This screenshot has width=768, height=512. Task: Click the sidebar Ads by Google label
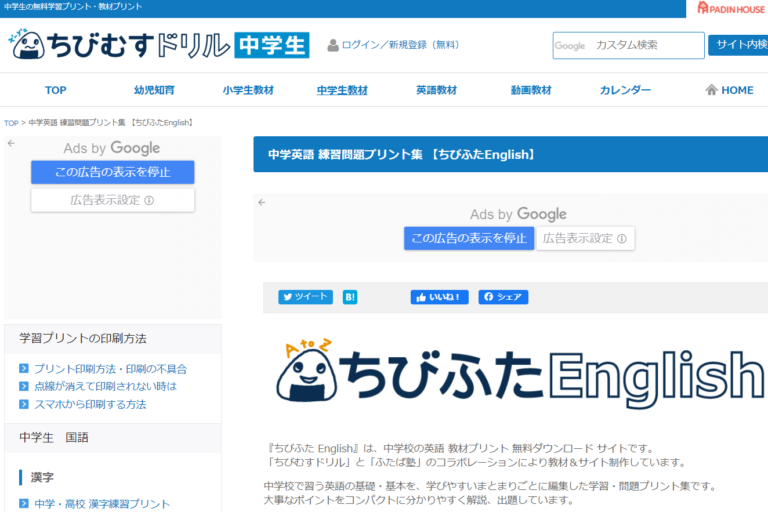click(112, 148)
